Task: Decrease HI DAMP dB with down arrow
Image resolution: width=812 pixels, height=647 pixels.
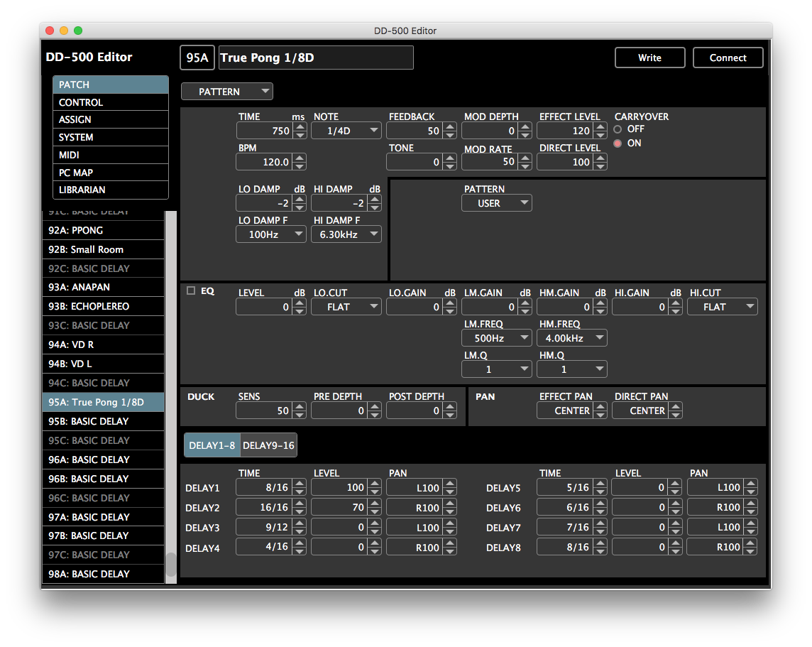Action: (375, 207)
